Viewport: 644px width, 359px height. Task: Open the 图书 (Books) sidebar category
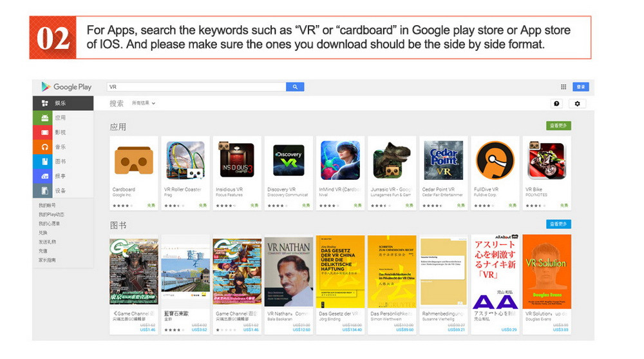62,162
